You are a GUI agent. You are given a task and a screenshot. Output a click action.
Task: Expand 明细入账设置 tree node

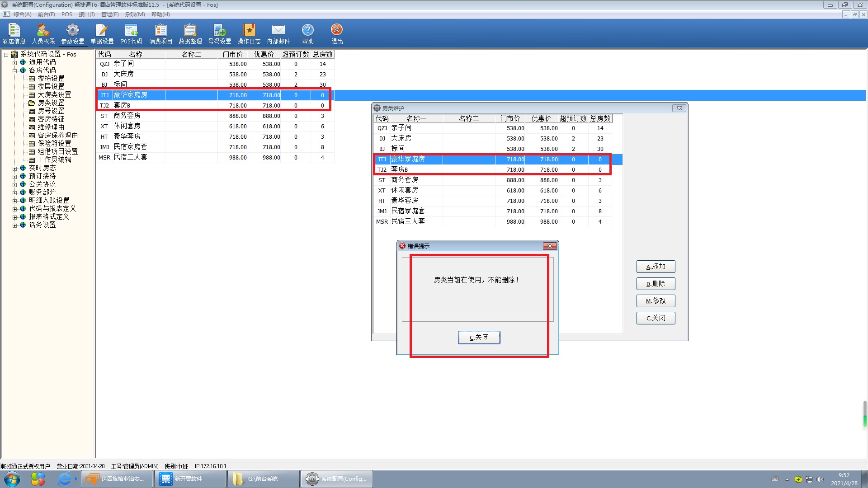(14, 201)
